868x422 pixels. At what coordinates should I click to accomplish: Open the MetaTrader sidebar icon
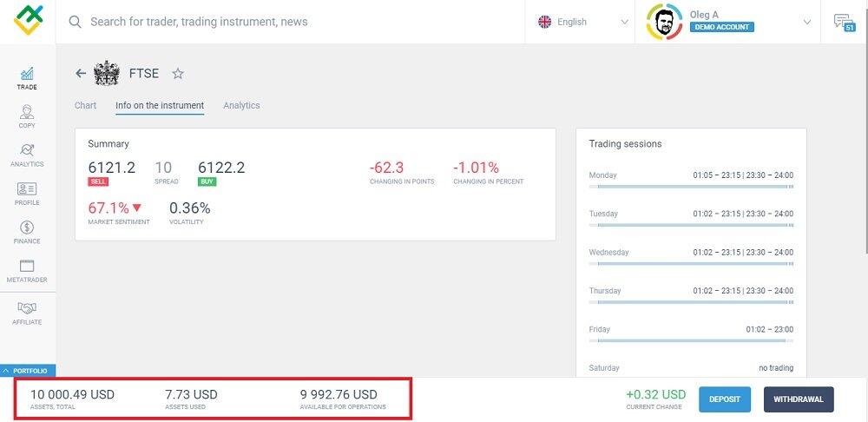point(27,270)
